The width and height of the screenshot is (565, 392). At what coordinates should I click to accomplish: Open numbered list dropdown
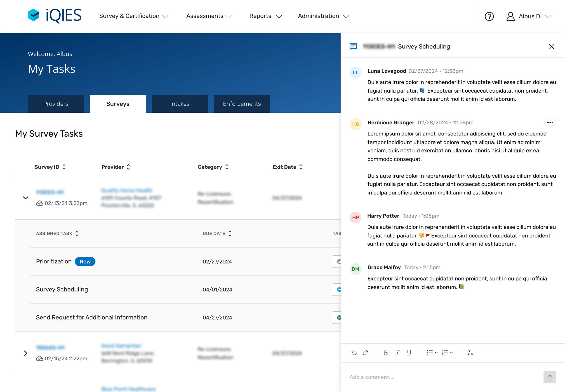(447, 353)
